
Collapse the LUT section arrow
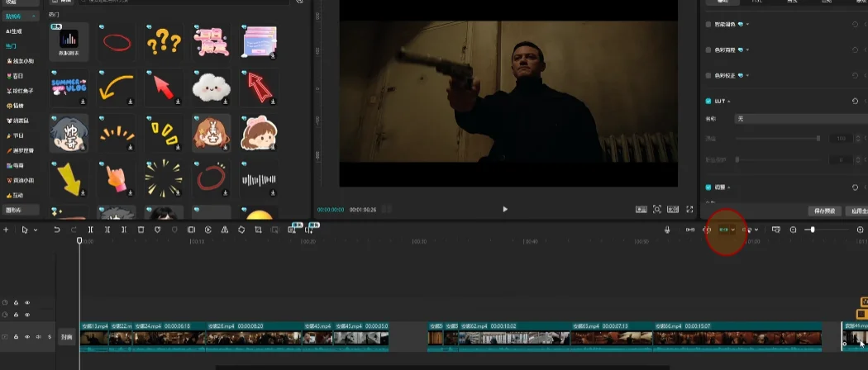click(x=728, y=102)
